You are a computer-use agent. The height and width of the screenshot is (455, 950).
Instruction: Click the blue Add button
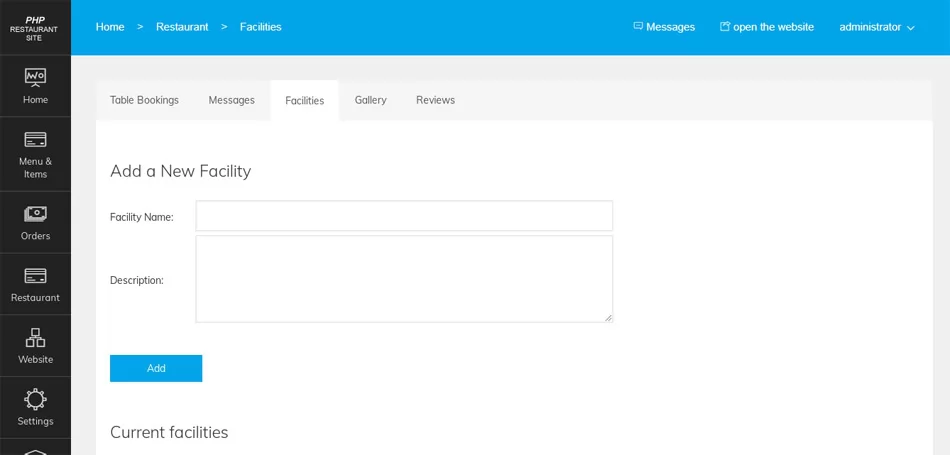156,368
